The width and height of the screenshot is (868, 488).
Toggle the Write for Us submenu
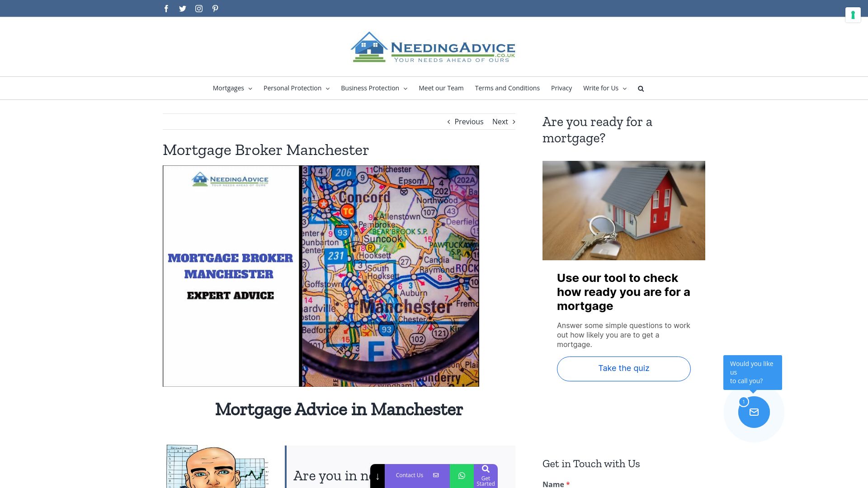pyautogui.click(x=624, y=89)
